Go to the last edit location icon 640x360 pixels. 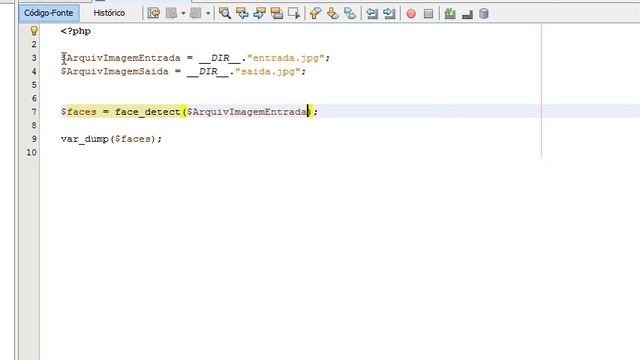[153, 13]
